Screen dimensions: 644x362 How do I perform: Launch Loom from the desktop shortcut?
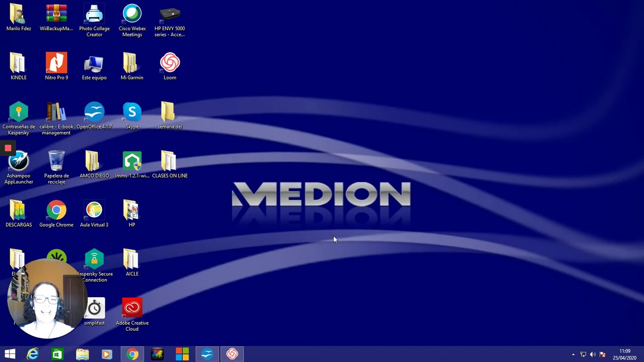tap(170, 66)
